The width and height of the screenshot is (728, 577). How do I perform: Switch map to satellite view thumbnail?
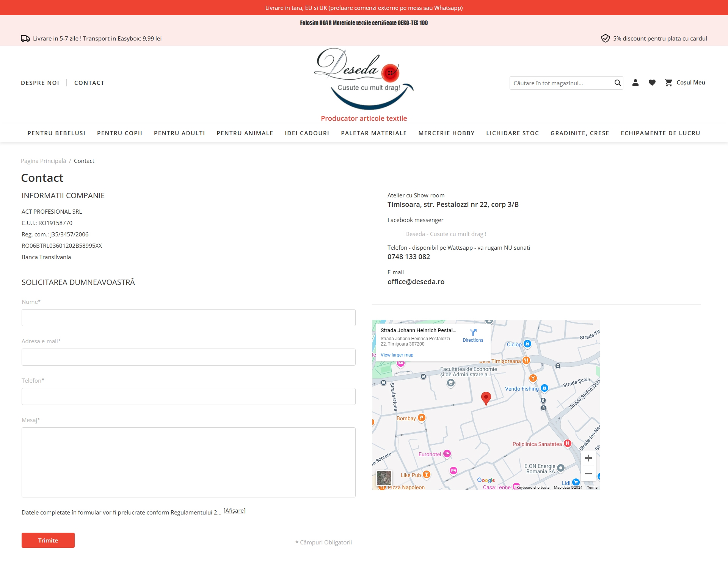(384, 478)
